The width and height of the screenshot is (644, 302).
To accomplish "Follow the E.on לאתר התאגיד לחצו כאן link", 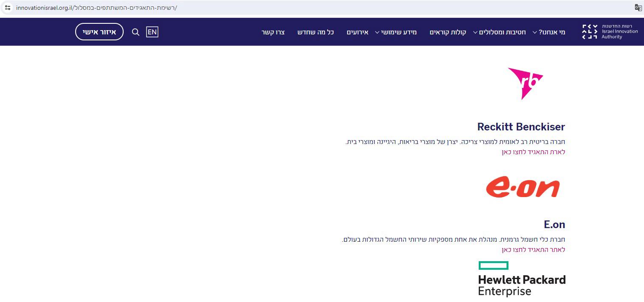I will point(534,250).
